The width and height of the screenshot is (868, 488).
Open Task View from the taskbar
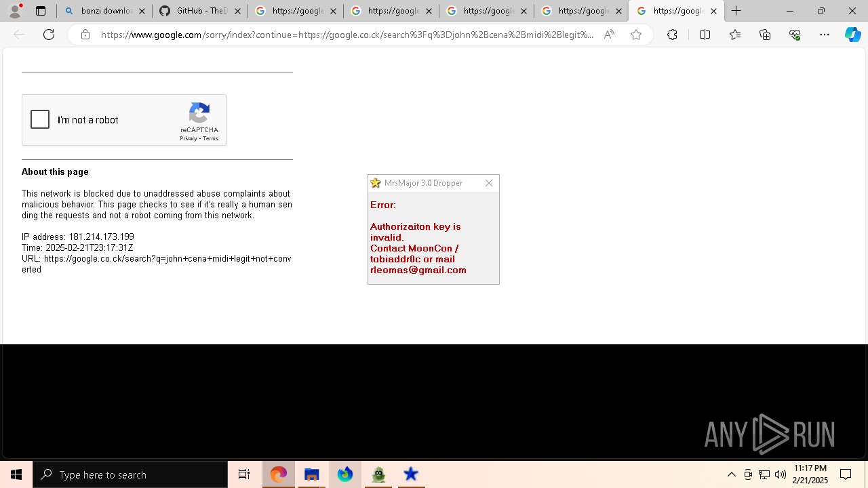[x=244, y=474]
